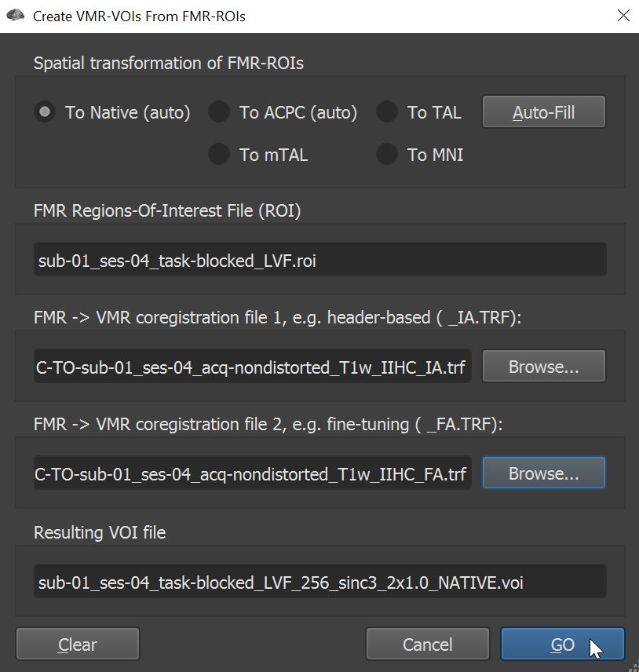Click the _FA.trf fine-tuning file field
Viewport: 639px width, 672px height.
pos(253,473)
